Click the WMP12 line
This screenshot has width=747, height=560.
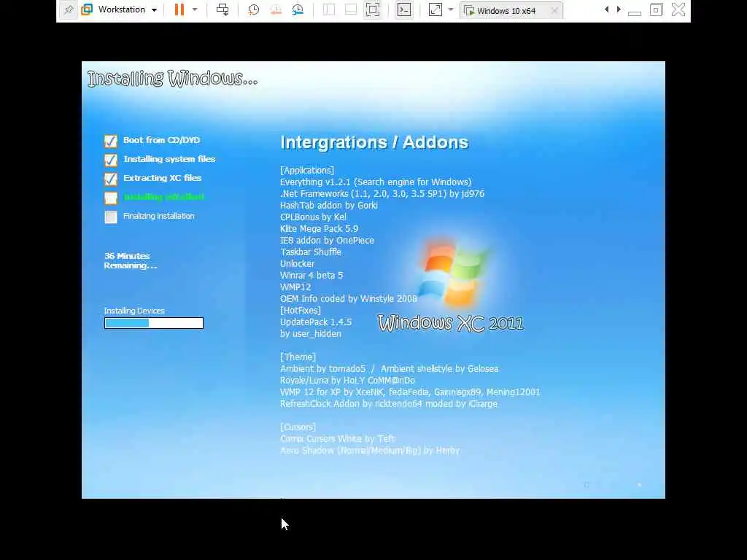(x=295, y=287)
